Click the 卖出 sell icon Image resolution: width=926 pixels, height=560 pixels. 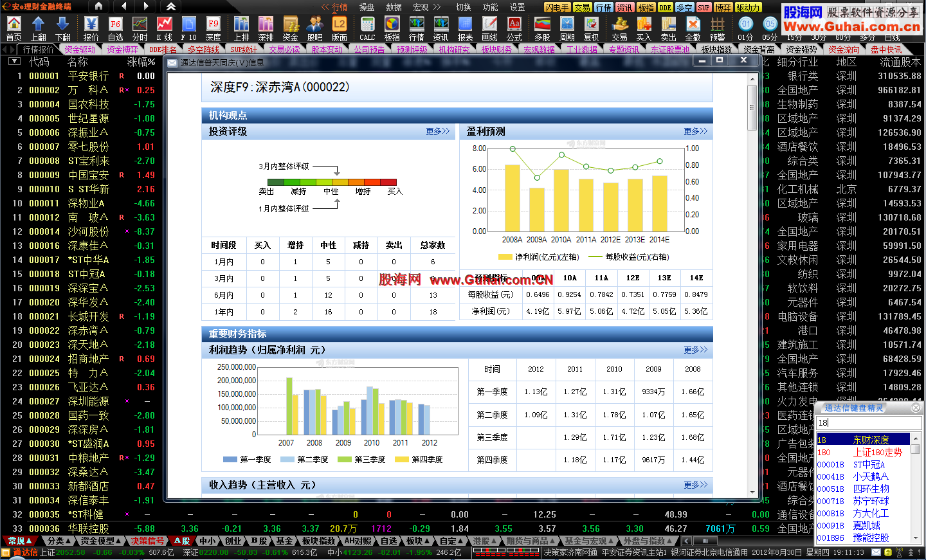(x=668, y=28)
